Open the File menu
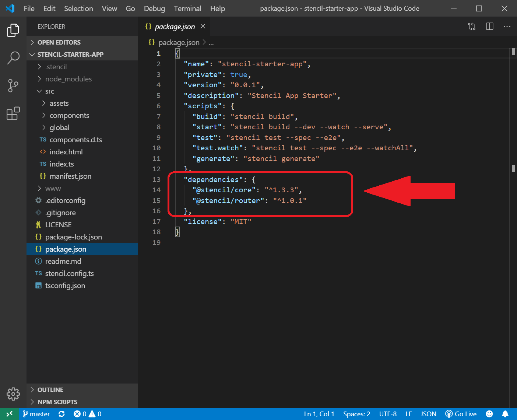 tap(29, 8)
